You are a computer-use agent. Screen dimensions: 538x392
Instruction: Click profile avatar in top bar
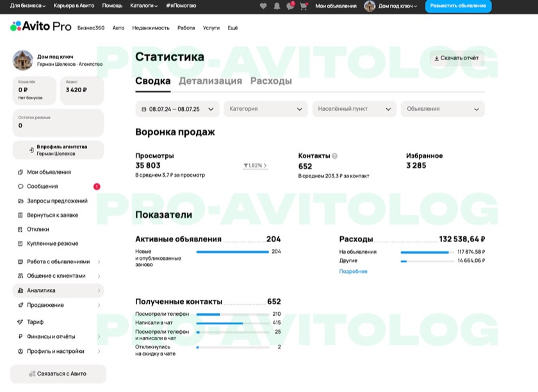[370, 6]
